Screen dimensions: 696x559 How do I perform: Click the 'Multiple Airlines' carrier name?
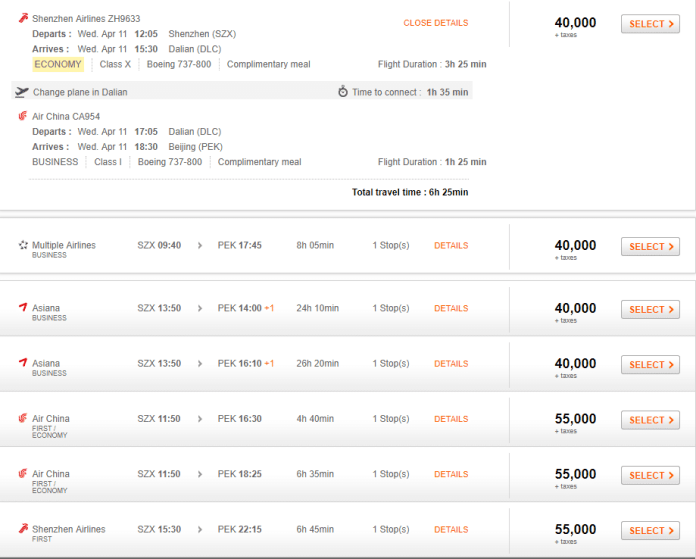click(63, 245)
